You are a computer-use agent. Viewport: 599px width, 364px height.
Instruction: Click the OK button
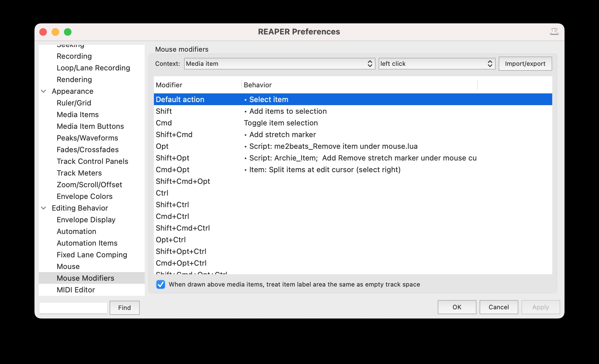point(457,307)
